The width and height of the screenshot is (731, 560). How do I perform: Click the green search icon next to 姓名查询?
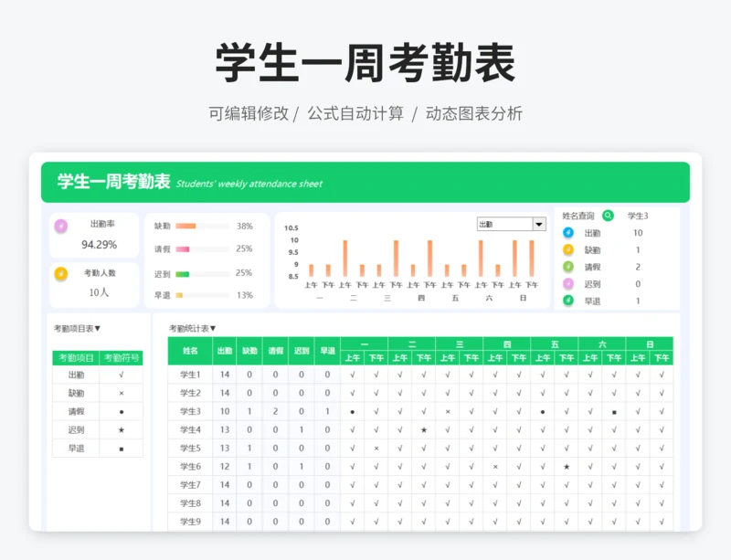608,216
